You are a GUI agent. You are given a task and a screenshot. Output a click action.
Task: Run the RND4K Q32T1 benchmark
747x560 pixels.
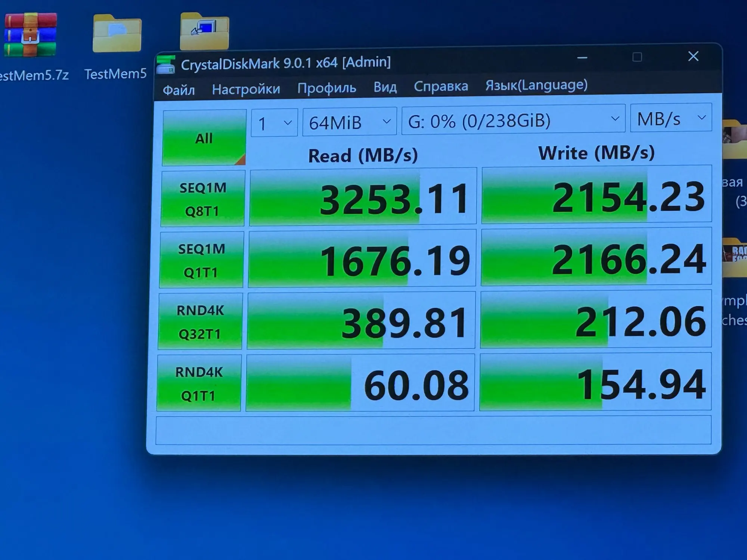coord(200,321)
